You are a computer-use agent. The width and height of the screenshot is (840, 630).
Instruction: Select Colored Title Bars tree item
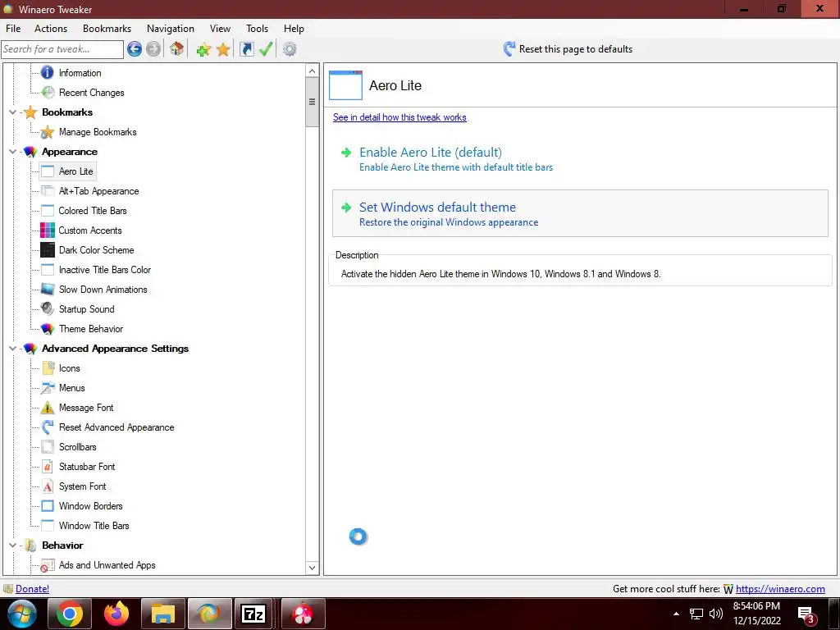(93, 211)
